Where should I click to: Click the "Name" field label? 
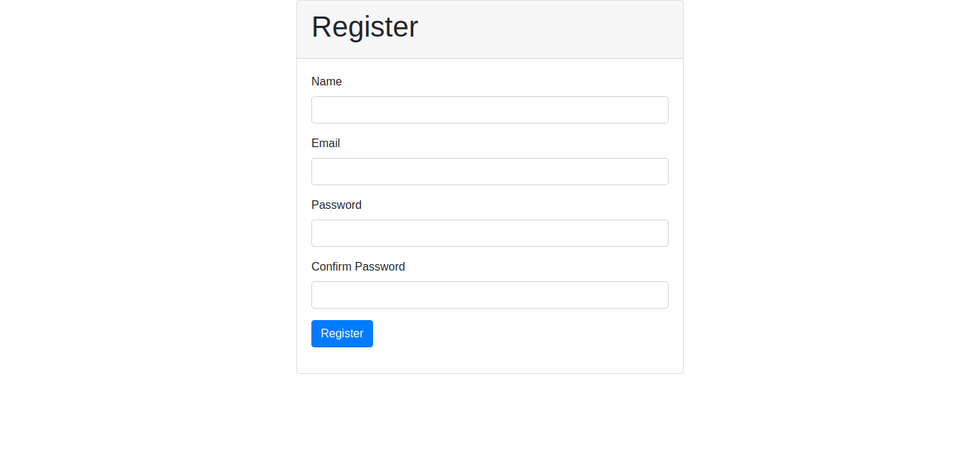[x=326, y=82]
